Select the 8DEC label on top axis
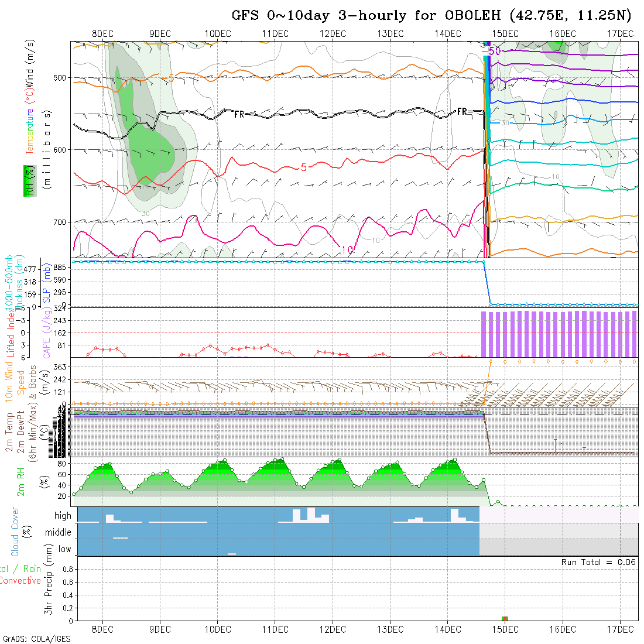 102,33
